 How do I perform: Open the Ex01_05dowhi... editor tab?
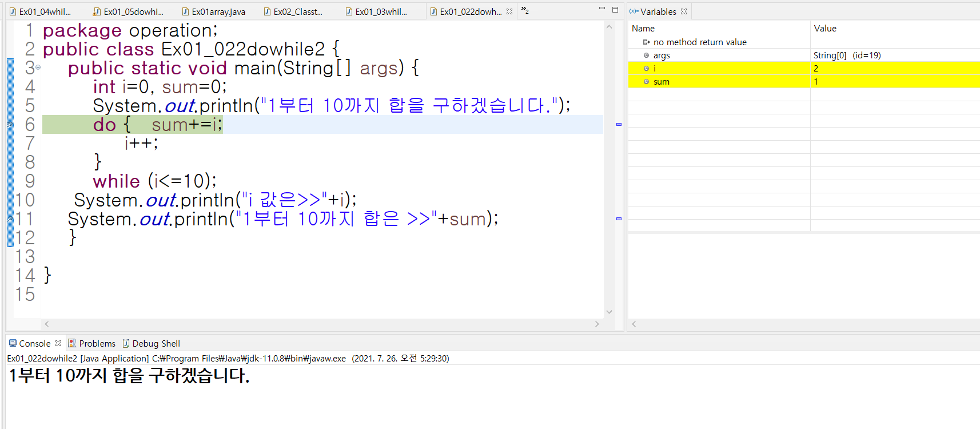coord(129,11)
